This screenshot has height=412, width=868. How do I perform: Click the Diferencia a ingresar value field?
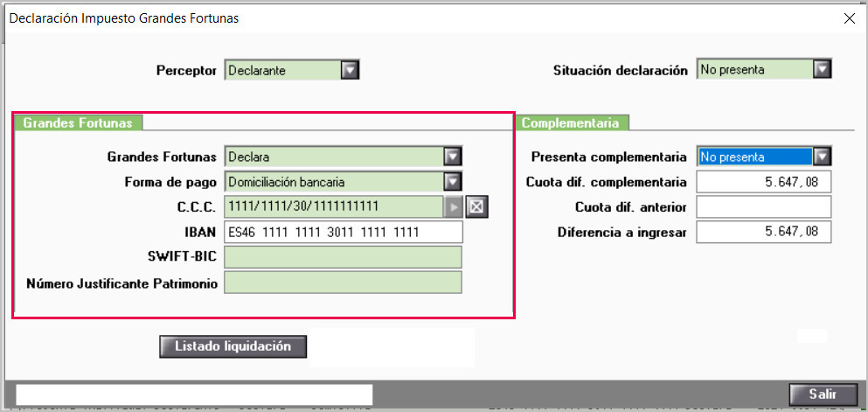764,232
